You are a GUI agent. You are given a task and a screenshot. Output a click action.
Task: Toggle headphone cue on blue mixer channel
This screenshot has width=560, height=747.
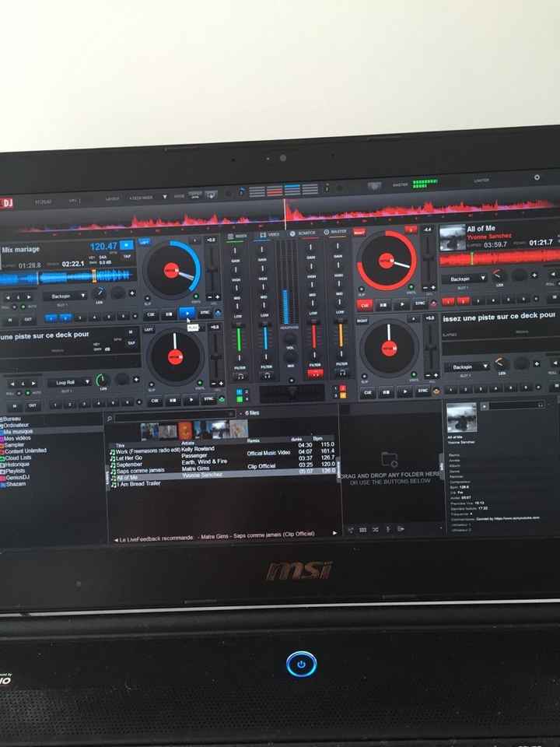(267, 376)
